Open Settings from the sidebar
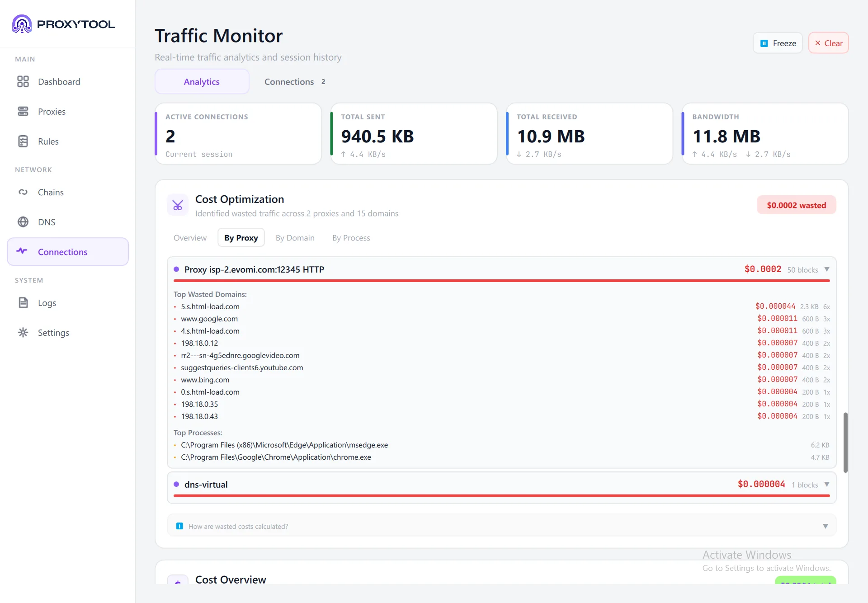This screenshot has width=868, height=603. coord(68,333)
